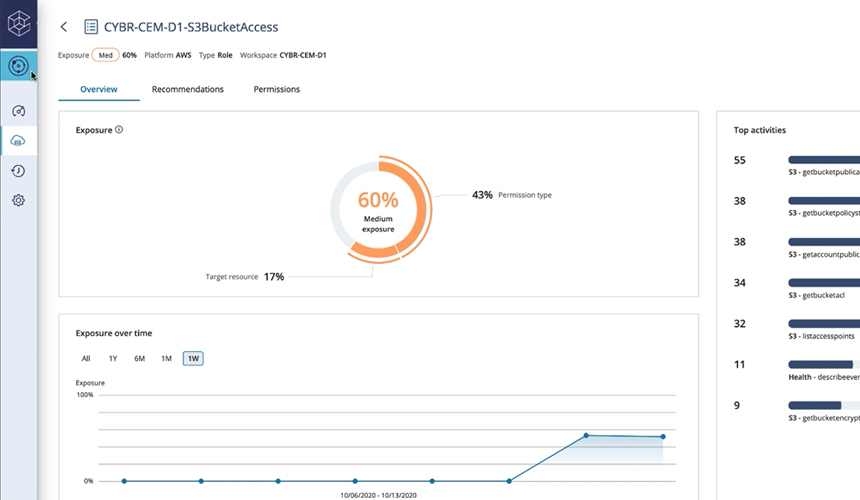The width and height of the screenshot is (860, 500).
Task: Click the CyberArk cube logo
Action: coord(19,24)
